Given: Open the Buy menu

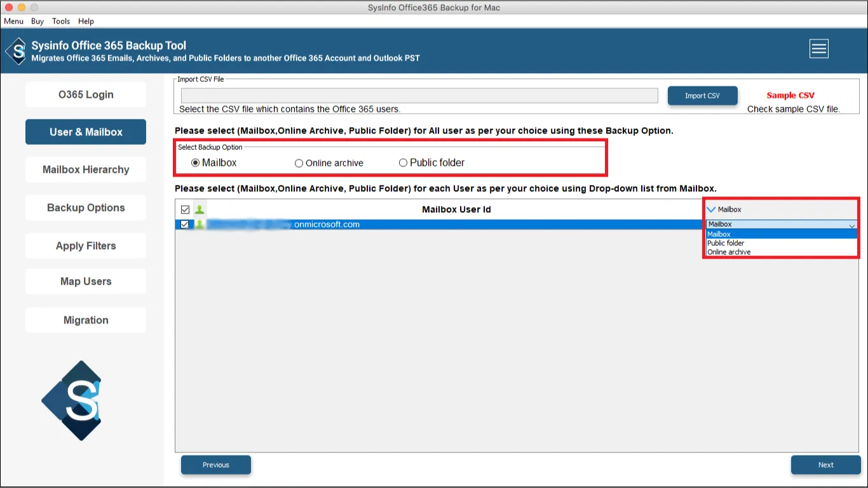Looking at the screenshot, I should [37, 21].
